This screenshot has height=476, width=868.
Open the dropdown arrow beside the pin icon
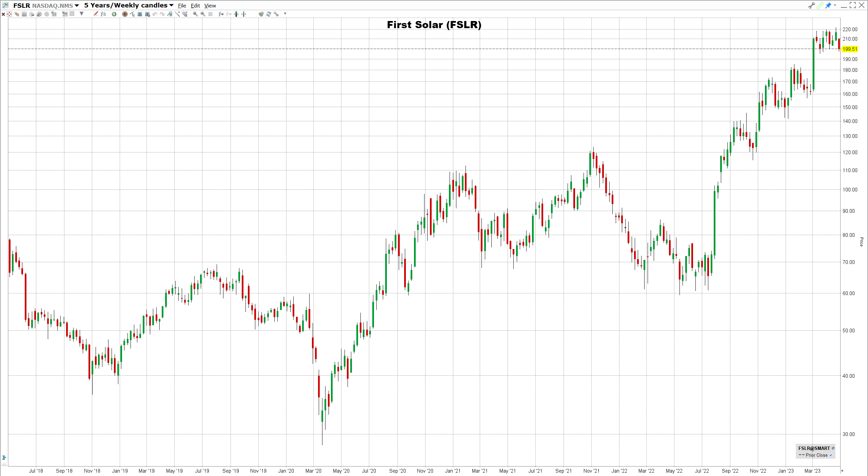[835, 5]
